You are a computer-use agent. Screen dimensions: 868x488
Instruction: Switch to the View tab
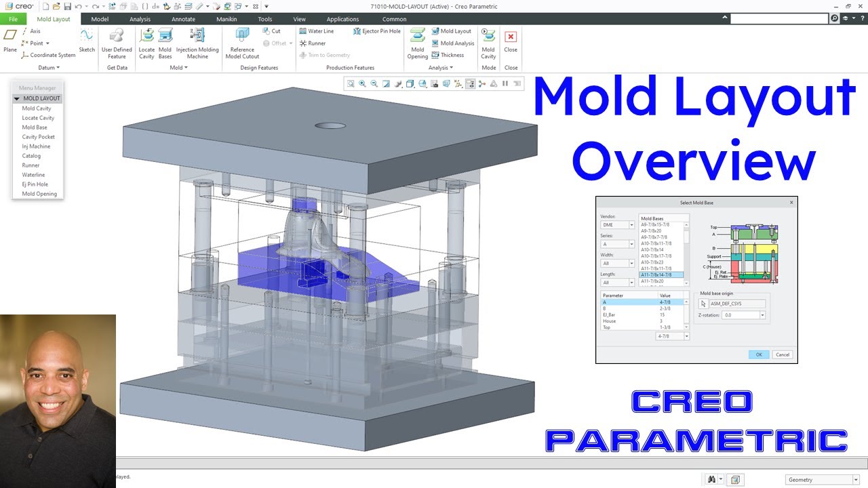point(299,19)
